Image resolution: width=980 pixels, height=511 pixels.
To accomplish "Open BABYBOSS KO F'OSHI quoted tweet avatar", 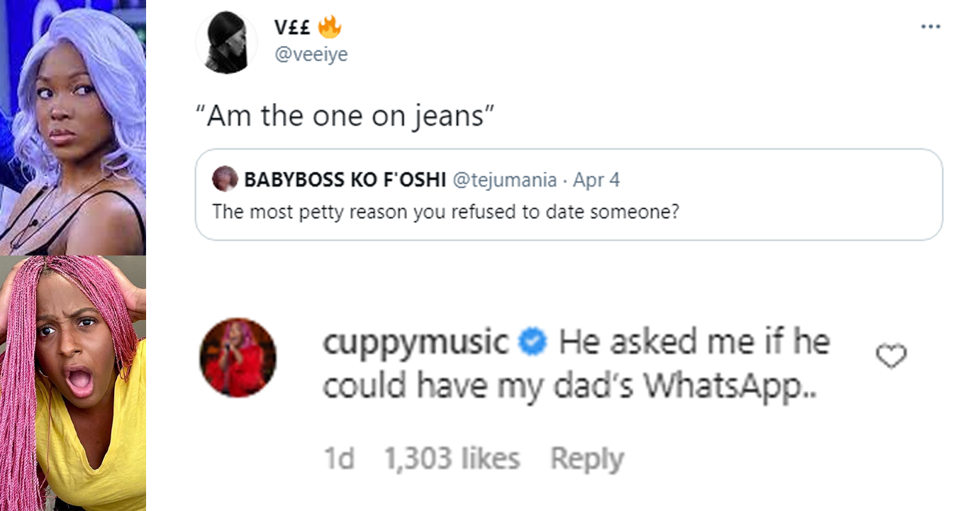I will pyautogui.click(x=225, y=179).
